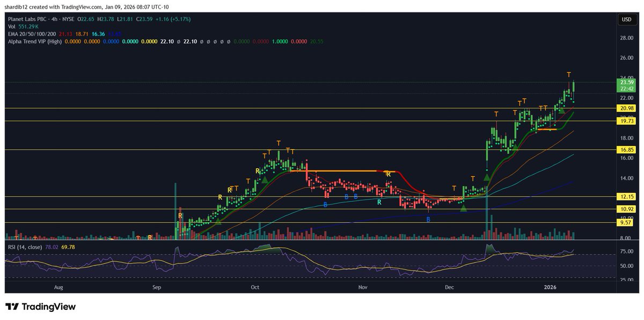The width and height of the screenshot is (644, 320).
Task: Click the 18.00 price axis tick
Action: [626, 138]
